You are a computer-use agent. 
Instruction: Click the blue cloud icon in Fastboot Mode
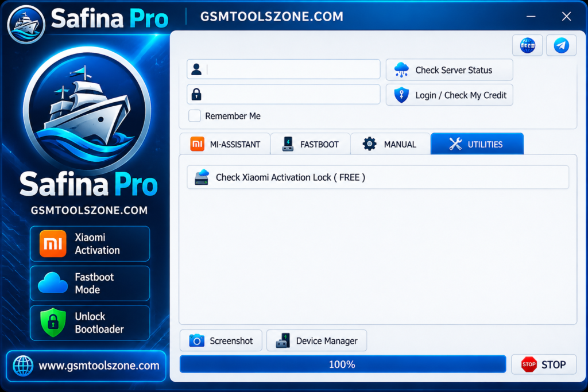coord(53,283)
